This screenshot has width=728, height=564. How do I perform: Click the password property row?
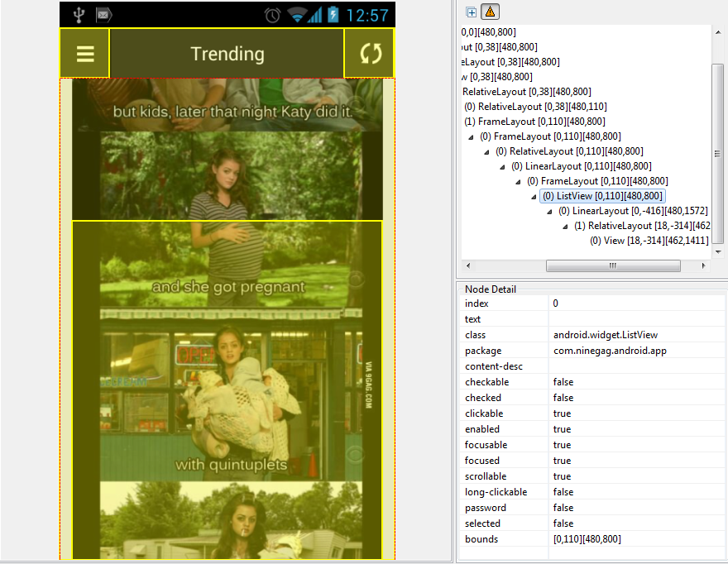[592, 508]
